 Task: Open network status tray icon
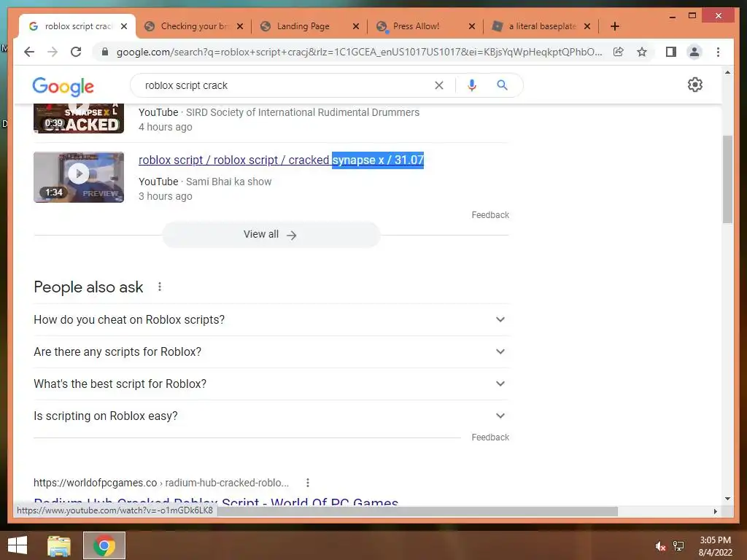click(678, 546)
